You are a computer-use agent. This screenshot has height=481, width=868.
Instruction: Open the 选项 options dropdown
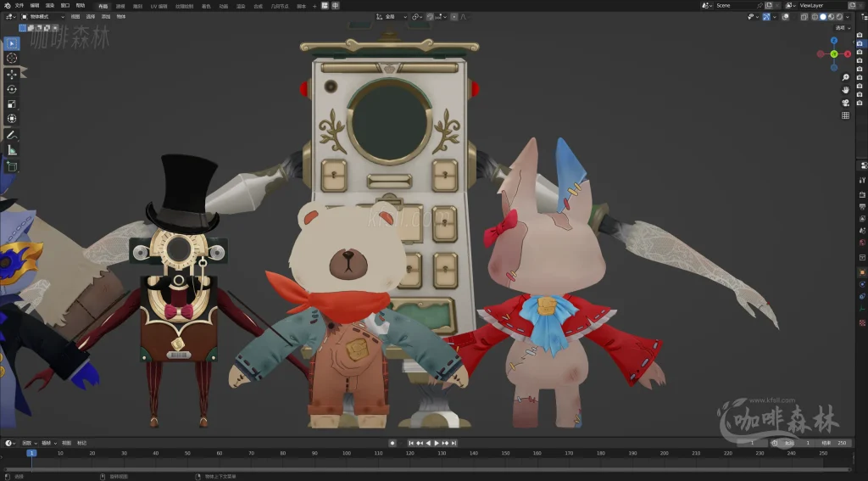(843, 28)
